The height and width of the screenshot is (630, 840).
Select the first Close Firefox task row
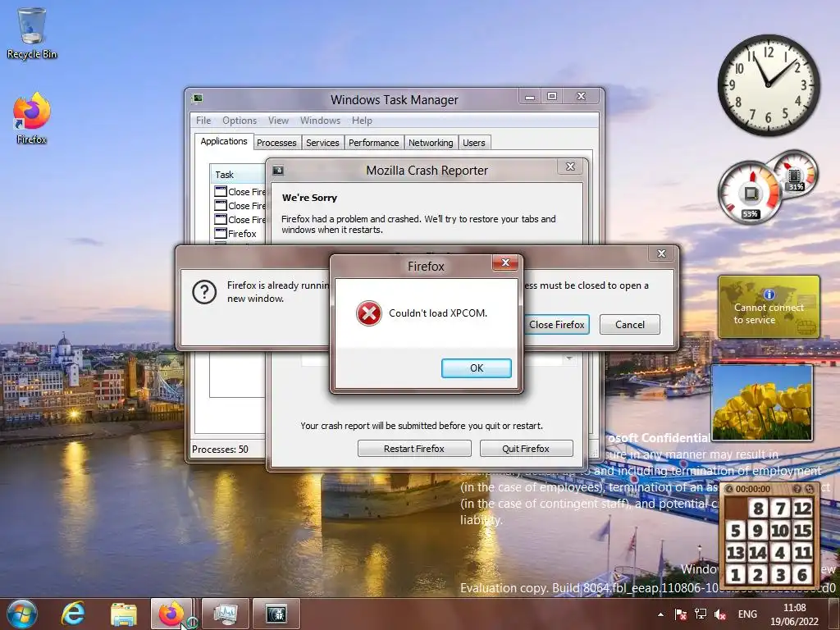point(240,192)
